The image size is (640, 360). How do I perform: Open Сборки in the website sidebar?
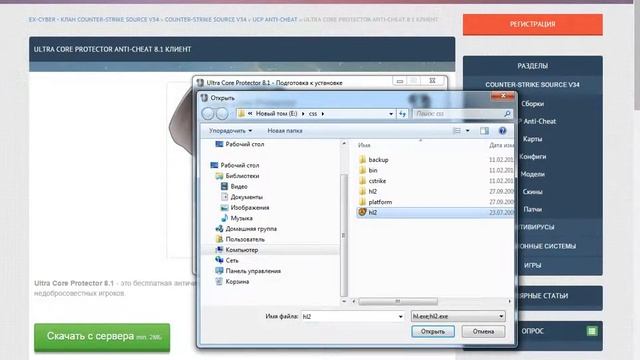pyautogui.click(x=533, y=104)
